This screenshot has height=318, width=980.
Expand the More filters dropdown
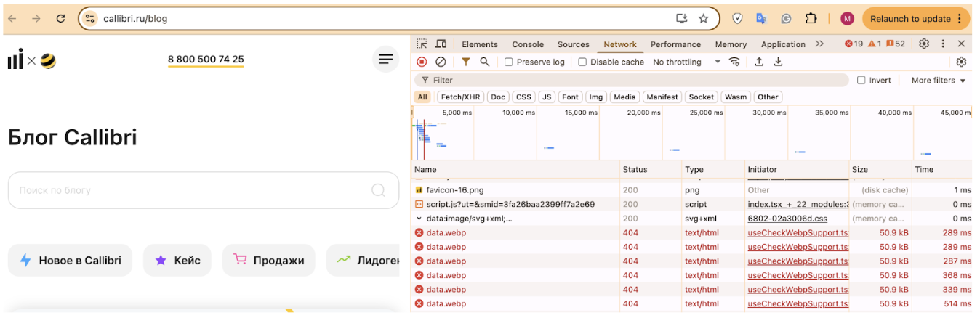[x=939, y=81]
